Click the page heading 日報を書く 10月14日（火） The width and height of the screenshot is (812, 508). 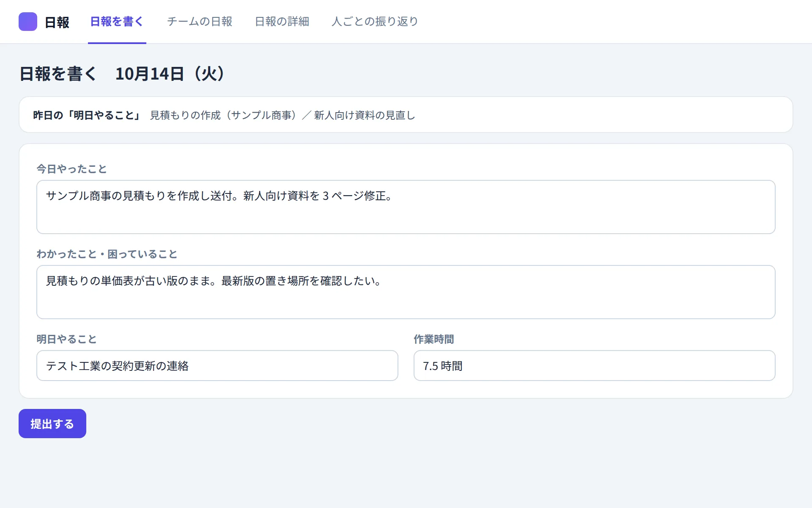[122, 74]
